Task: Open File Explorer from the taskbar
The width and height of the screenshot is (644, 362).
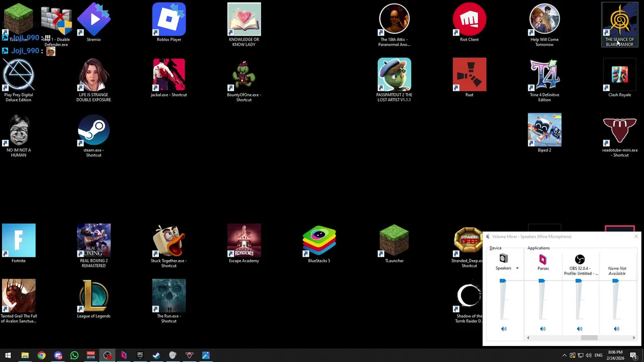Action: tap(25, 355)
